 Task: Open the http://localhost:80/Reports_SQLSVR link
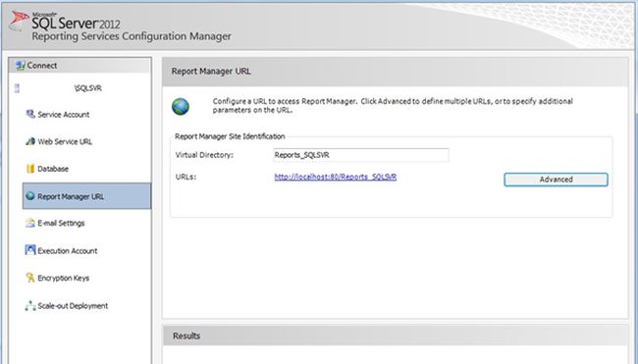pyautogui.click(x=336, y=177)
